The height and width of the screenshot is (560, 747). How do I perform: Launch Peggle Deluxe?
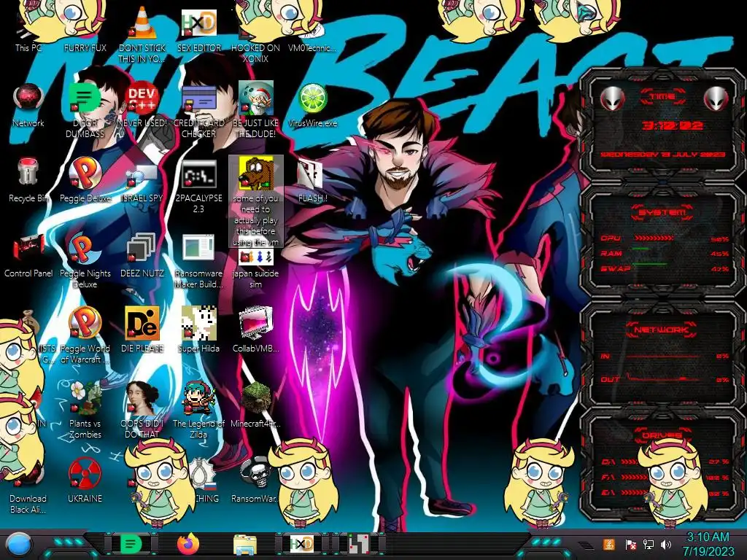pyautogui.click(x=85, y=173)
